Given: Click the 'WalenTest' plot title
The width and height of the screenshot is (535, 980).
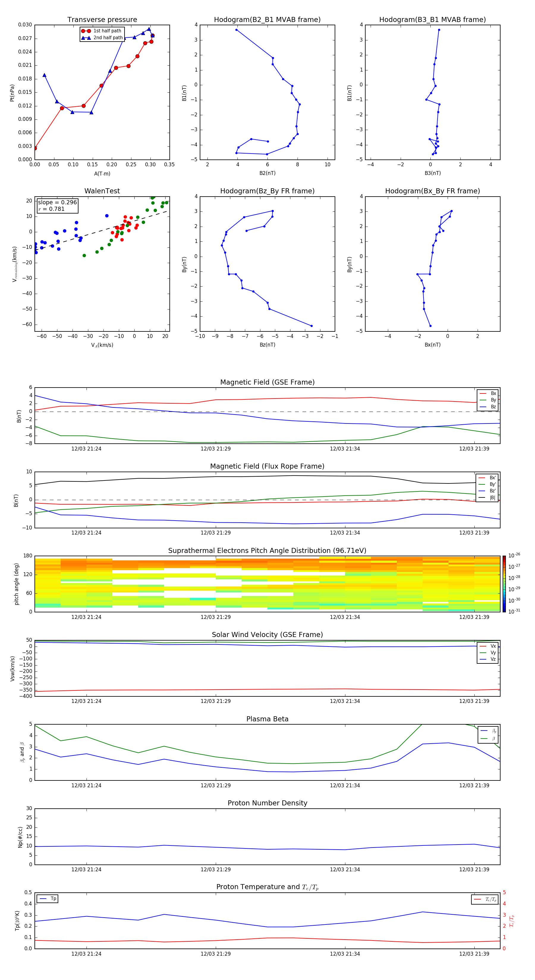Looking at the screenshot, I should point(102,191).
